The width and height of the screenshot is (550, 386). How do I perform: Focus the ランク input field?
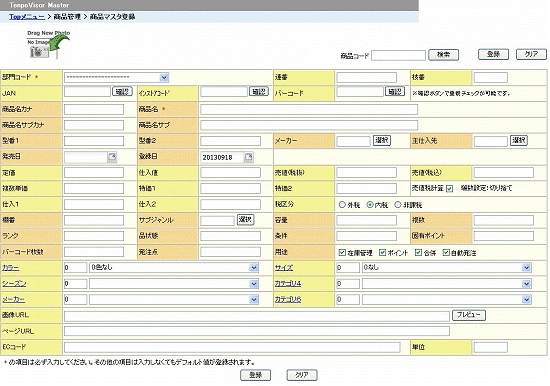pyautogui.click(x=94, y=236)
